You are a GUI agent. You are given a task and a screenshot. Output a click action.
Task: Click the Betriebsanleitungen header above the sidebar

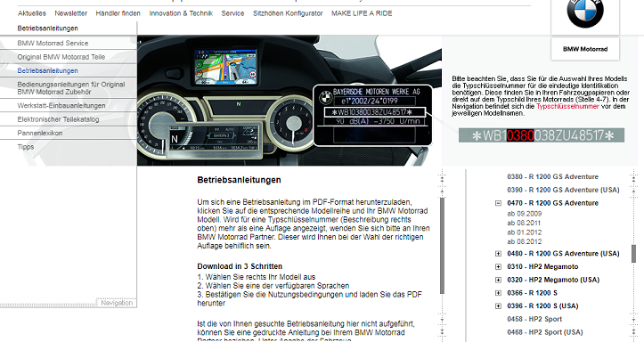coord(47,28)
